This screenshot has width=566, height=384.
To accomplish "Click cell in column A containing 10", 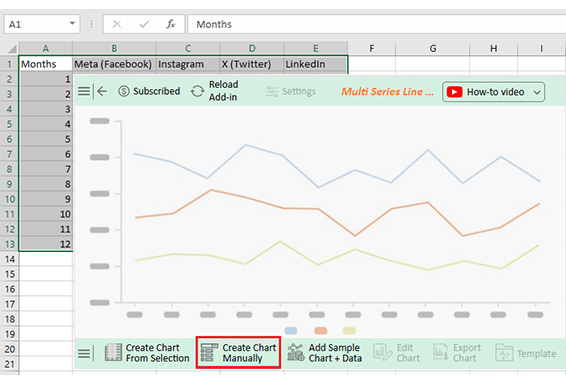I will tap(46, 214).
